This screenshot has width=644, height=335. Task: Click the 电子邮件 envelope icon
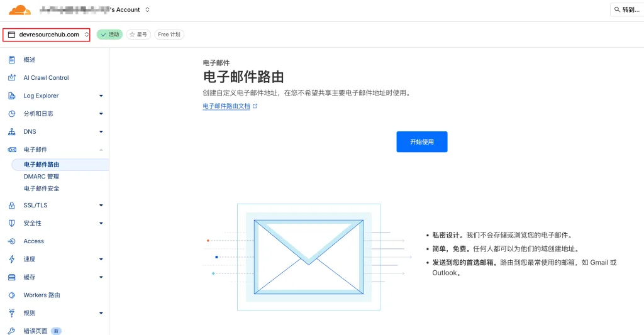point(12,150)
